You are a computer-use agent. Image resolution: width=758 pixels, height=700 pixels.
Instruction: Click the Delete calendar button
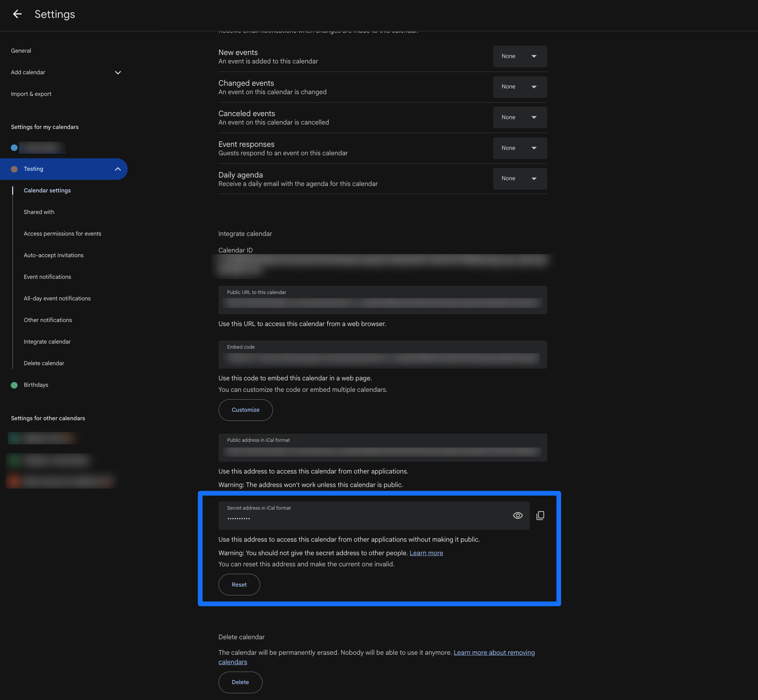pos(240,682)
